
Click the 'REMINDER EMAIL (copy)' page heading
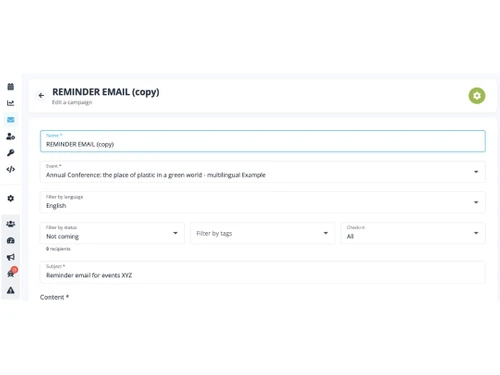106,92
